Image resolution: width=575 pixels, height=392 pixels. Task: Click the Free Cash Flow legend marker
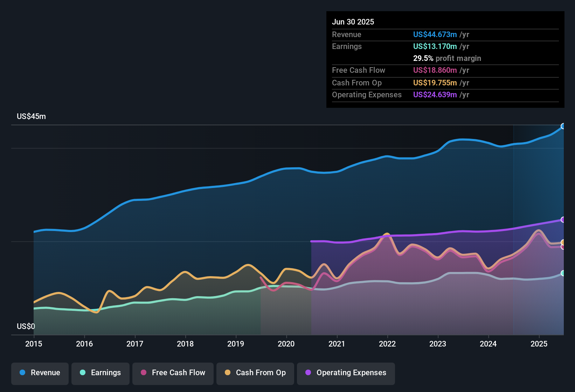click(x=144, y=373)
